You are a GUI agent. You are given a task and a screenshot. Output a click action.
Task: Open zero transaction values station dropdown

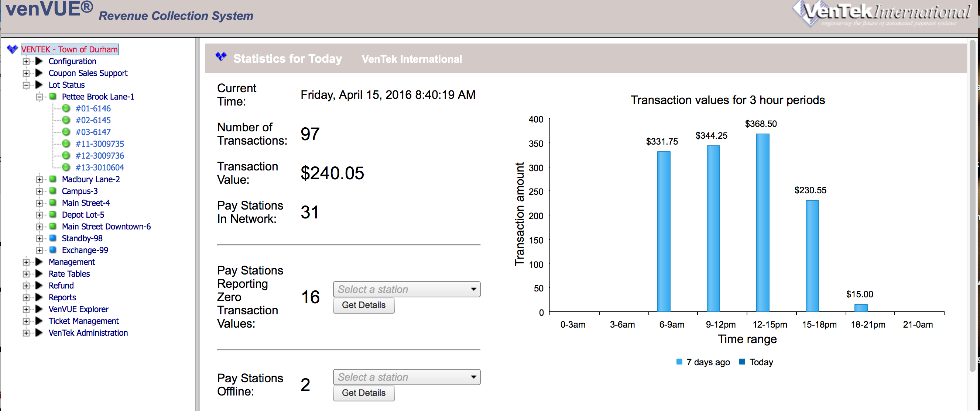[x=407, y=289]
